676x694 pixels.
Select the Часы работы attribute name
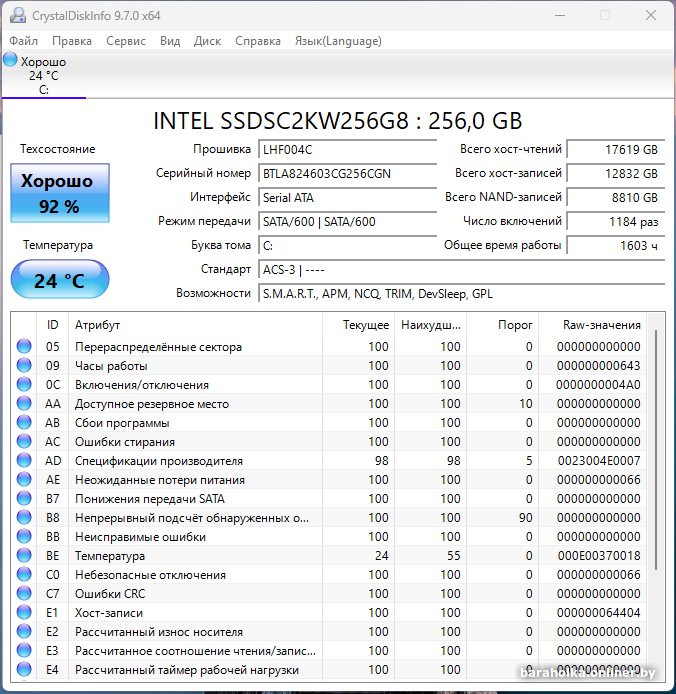point(111,366)
